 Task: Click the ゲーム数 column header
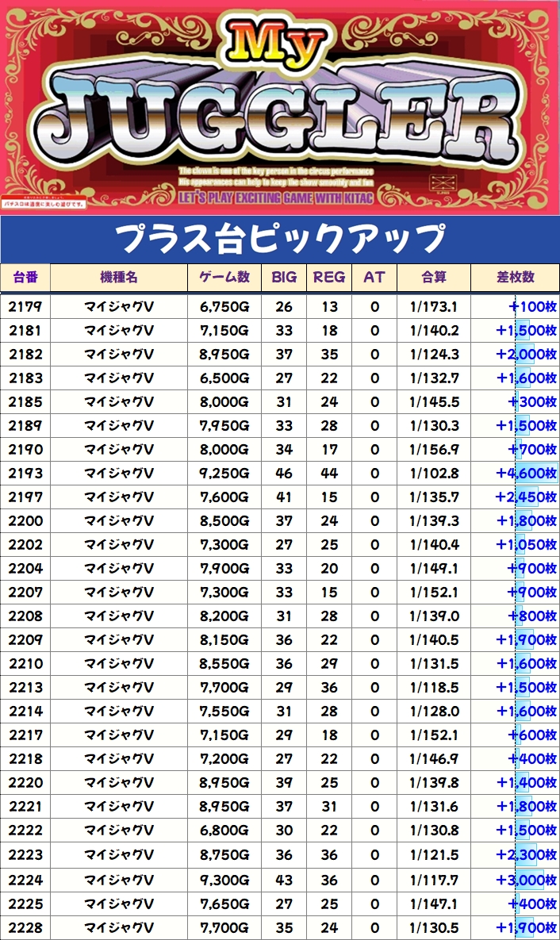[224, 278]
